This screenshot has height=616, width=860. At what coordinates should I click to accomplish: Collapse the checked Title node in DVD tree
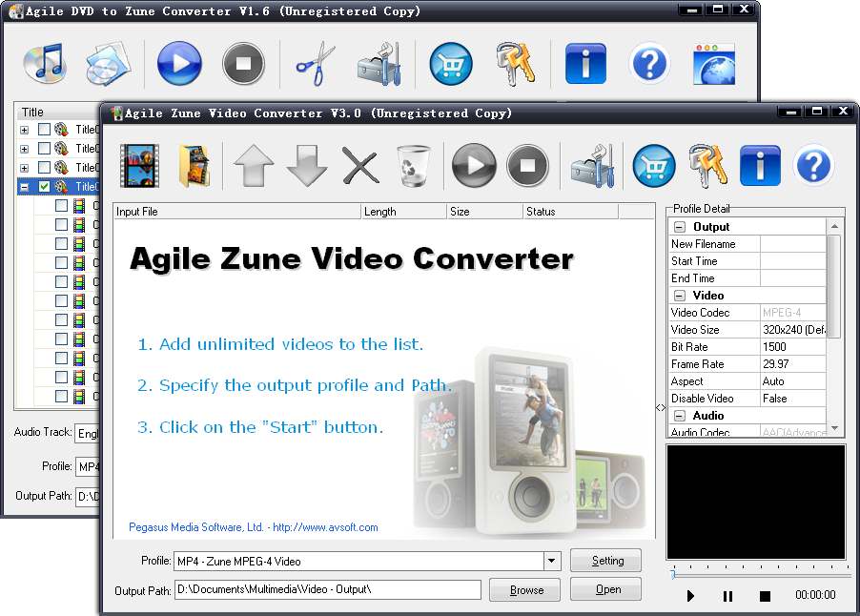(24, 187)
